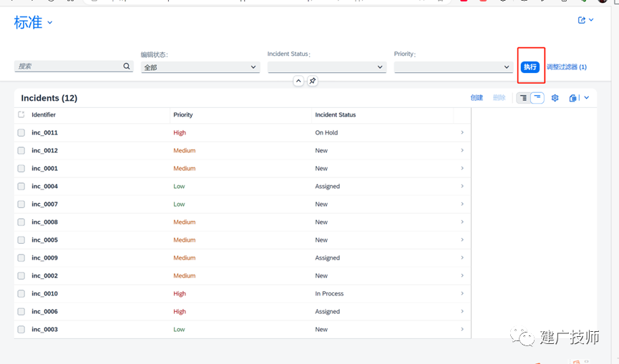This screenshot has height=364, width=619.
Task: Select checkbox for inc_0006
Action: point(21,312)
